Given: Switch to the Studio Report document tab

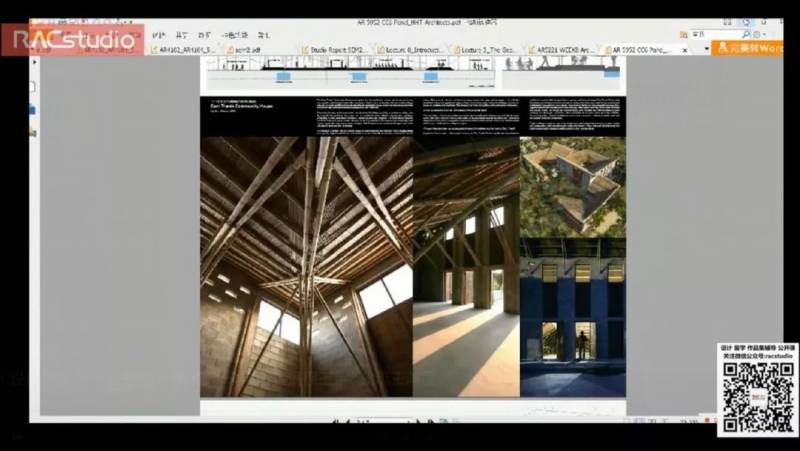Looking at the screenshot, I should (x=336, y=49).
